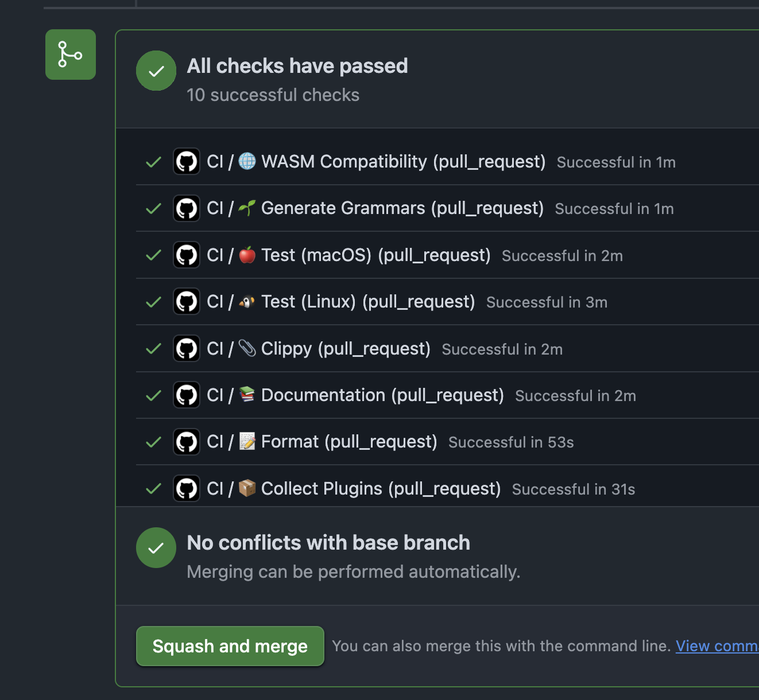The image size is (759, 700).
Task: Click the 'CI / Format (pull_request)' check row
Action: [322, 442]
